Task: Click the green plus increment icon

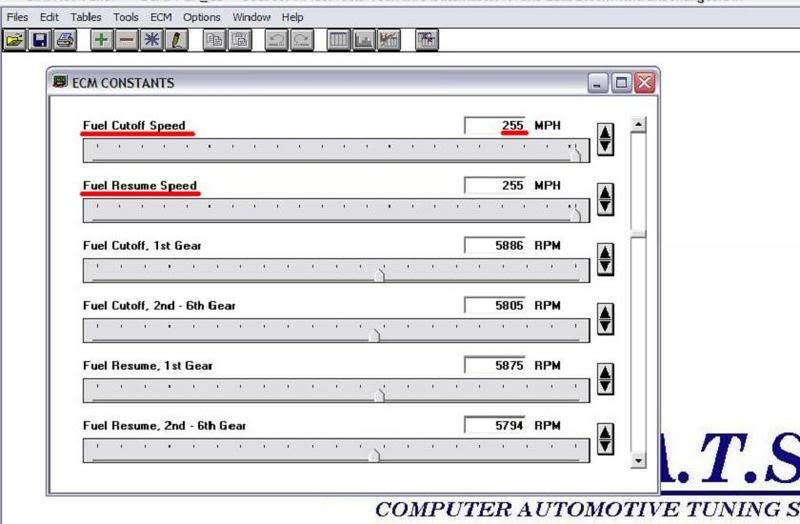Action: click(102, 41)
